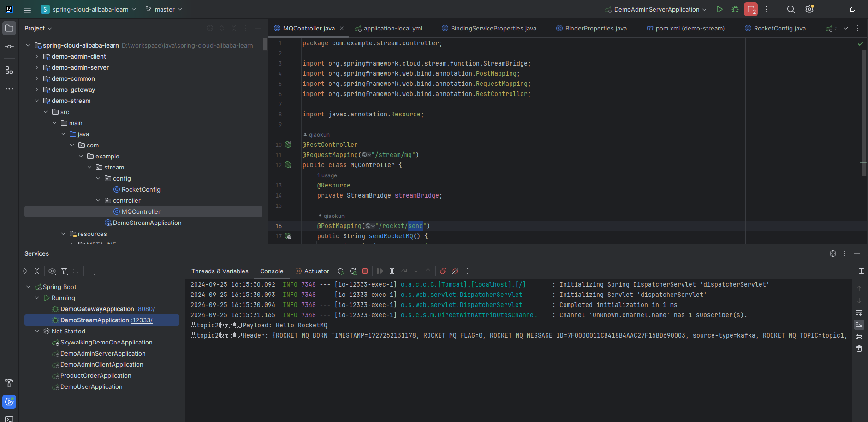Viewport: 868px width, 422px height.
Task: Hide the Services tool window
Action: pos(857,253)
